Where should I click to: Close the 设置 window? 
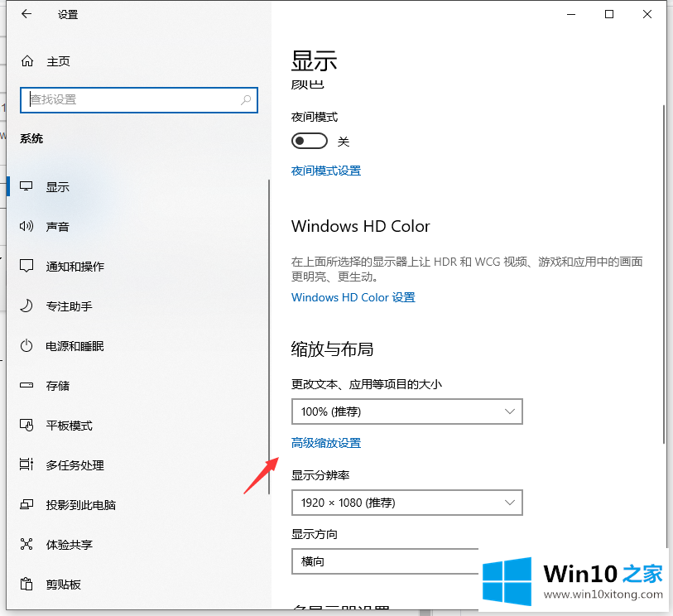[647, 14]
